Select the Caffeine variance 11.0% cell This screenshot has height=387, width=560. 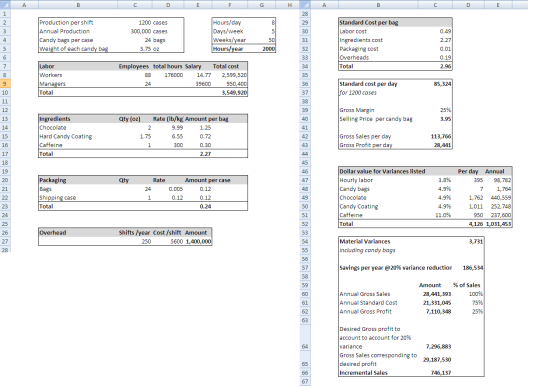point(435,215)
